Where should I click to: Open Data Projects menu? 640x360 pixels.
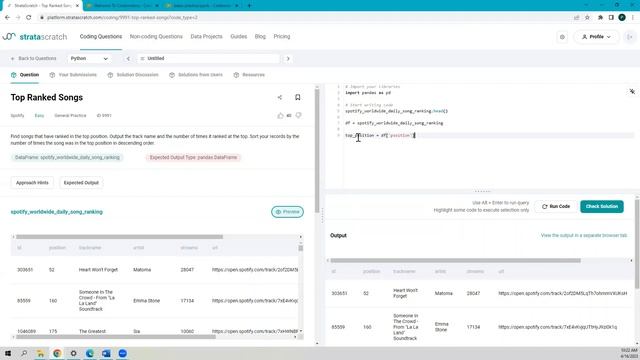[x=207, y=37]
